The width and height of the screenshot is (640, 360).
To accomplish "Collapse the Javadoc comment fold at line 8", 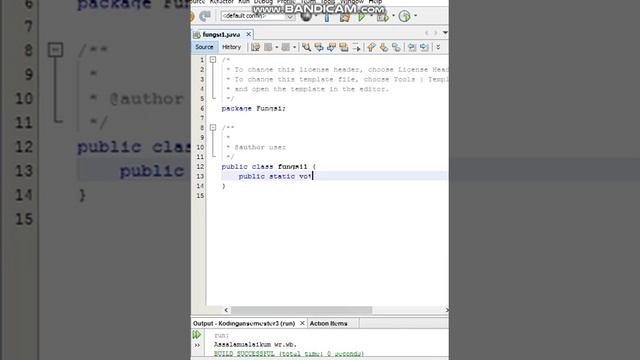I will coord(213,128).
